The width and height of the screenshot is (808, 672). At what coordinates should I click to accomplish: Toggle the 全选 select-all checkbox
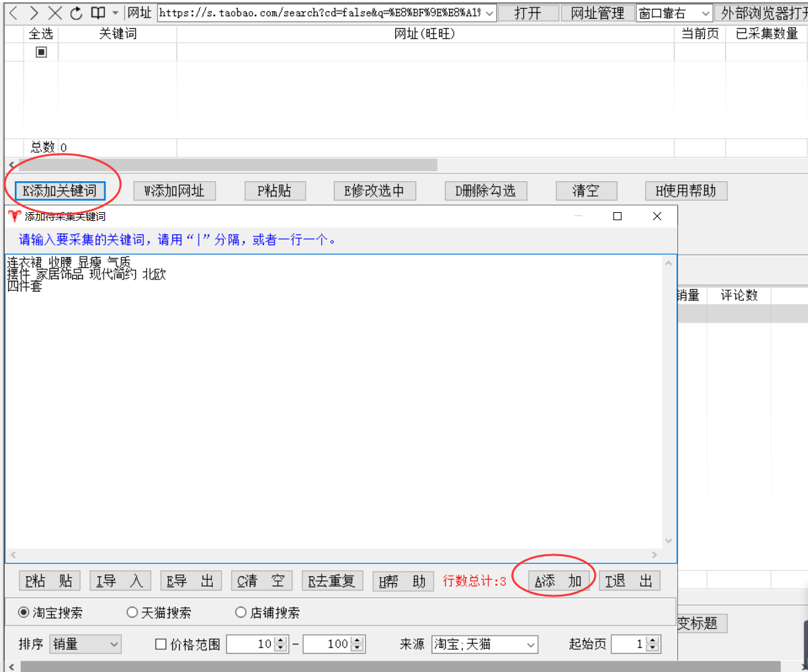click(41, 52)
